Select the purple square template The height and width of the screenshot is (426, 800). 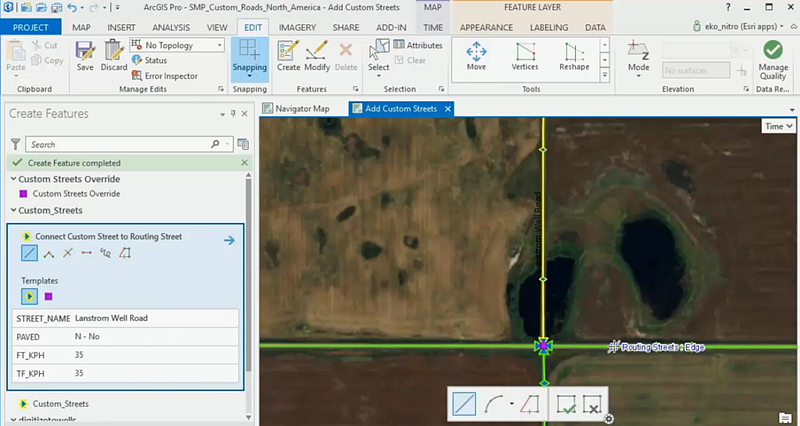pos(48,297)
